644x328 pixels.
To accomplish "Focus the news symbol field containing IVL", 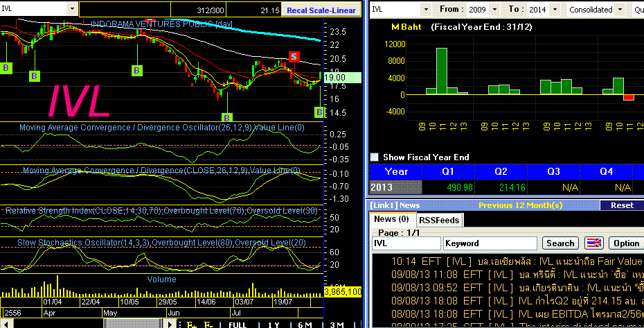I will [406, 243].
